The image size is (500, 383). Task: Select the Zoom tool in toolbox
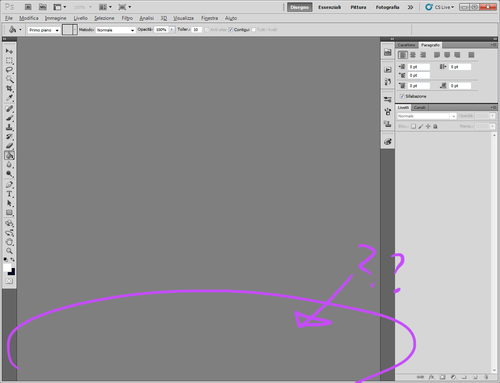pyautogui.click(x=9, y=251)
